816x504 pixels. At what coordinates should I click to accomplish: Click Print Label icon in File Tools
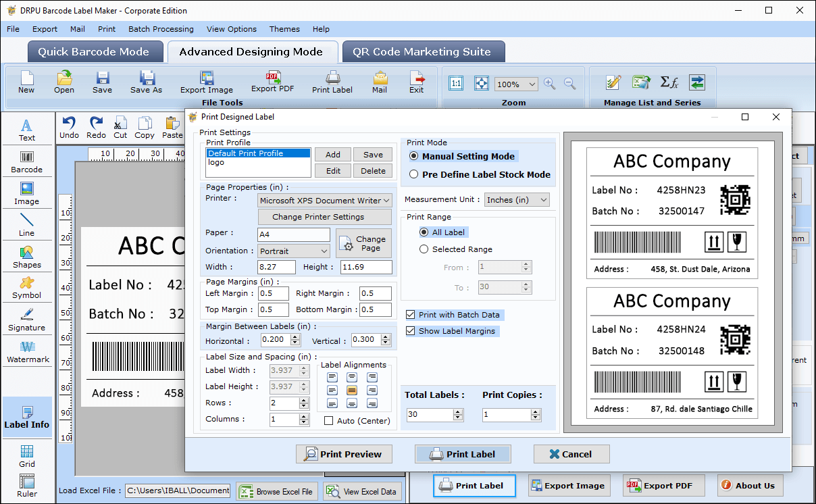click(x=332, y=82)
